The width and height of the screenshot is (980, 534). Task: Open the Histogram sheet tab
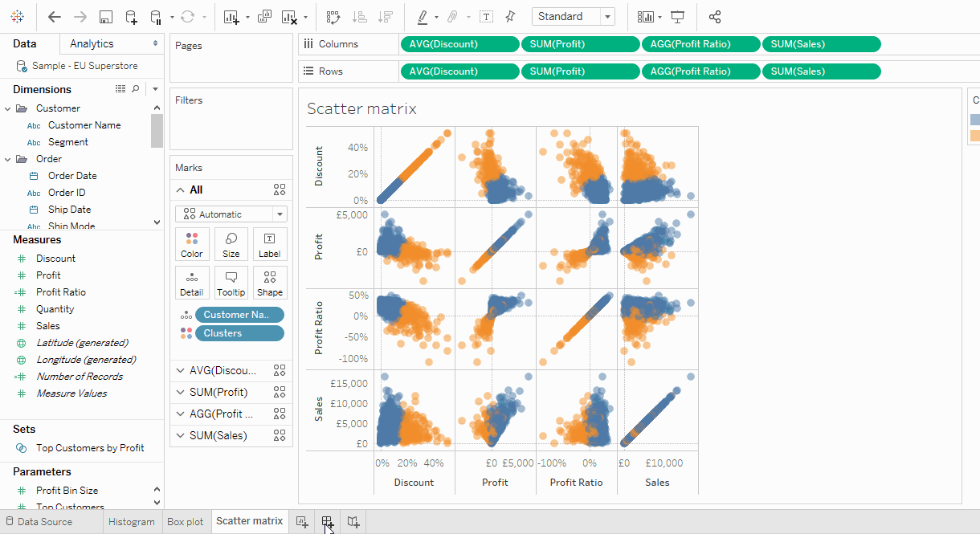(x=131, y=522)
